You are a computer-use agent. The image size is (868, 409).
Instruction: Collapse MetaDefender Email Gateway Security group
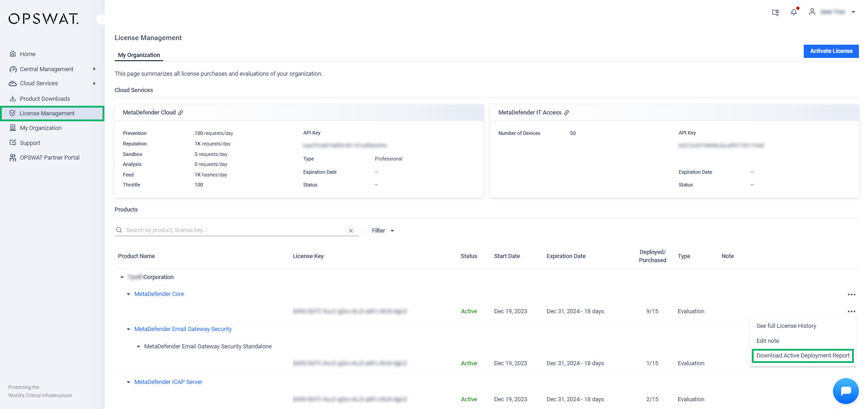128,329
